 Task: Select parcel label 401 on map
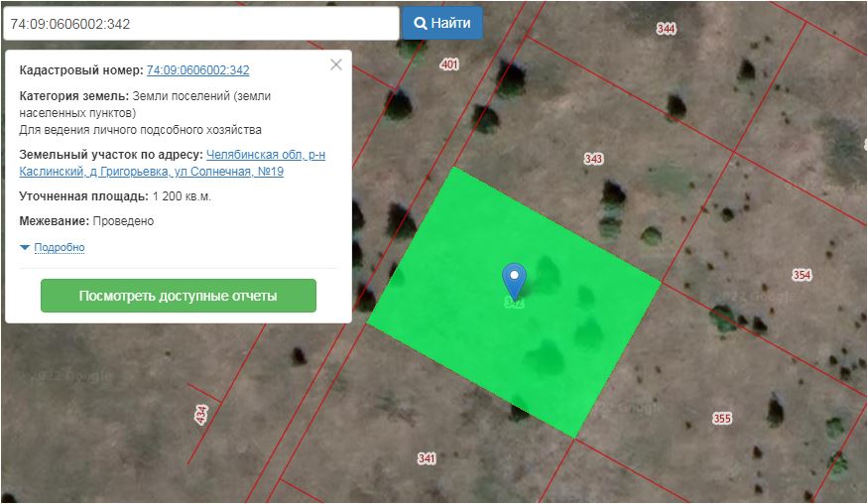pyautogui.click(x=449, y=64)
